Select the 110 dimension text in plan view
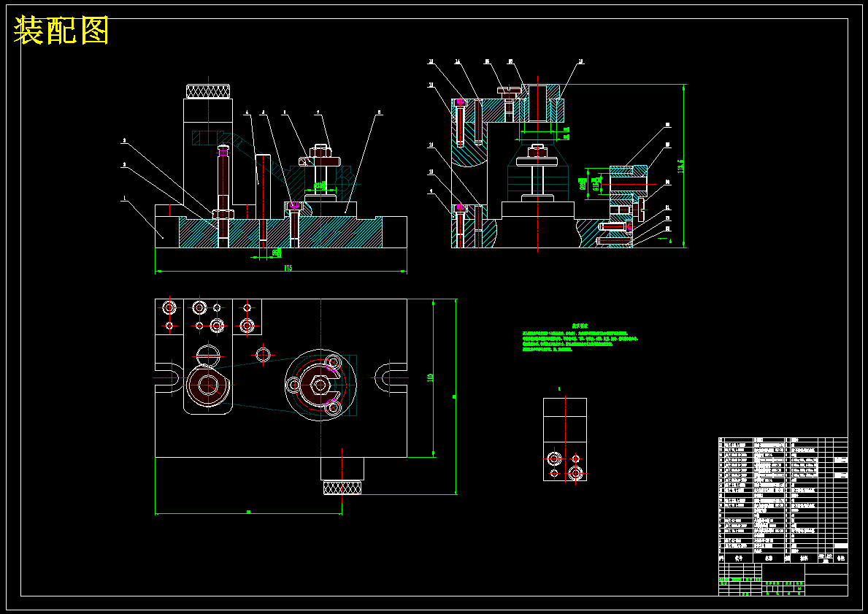 (x=430, y=377)
